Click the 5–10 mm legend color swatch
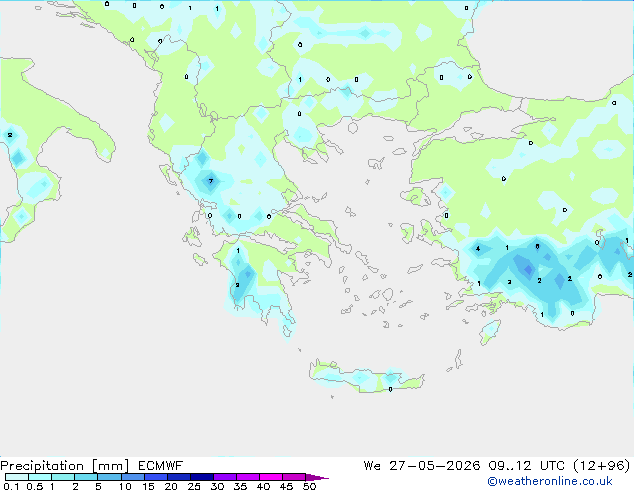634x490 pixels. pos(109,477)
